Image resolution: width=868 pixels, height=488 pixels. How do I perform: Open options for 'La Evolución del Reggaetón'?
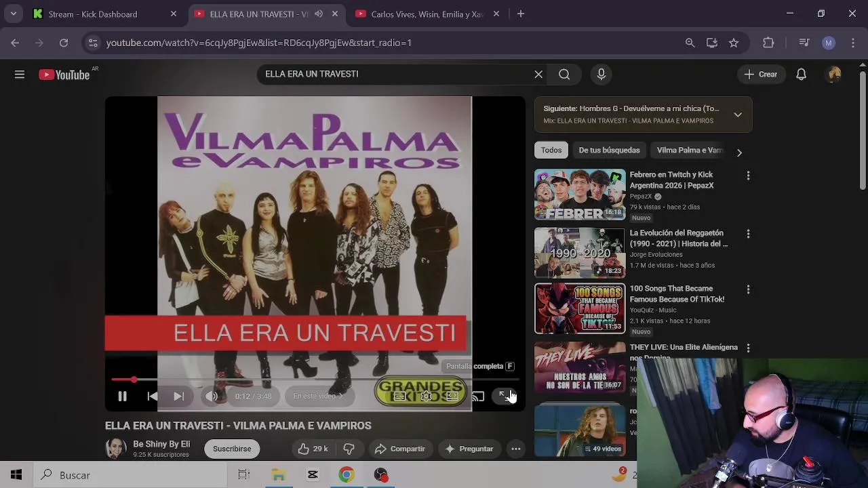[748, 234]
